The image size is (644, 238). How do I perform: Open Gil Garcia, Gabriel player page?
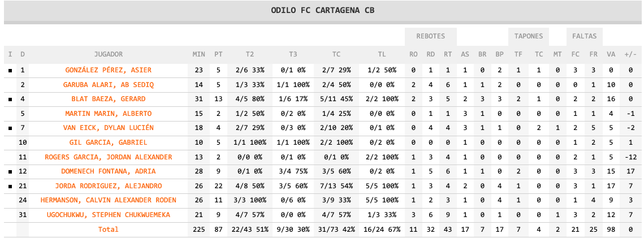pos(109,142)
